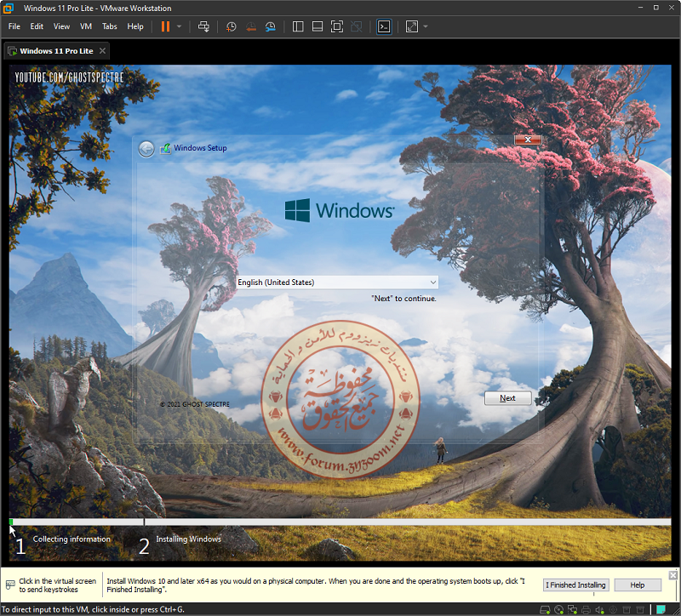Open the power options dropdown arrow

pos(179,26)
